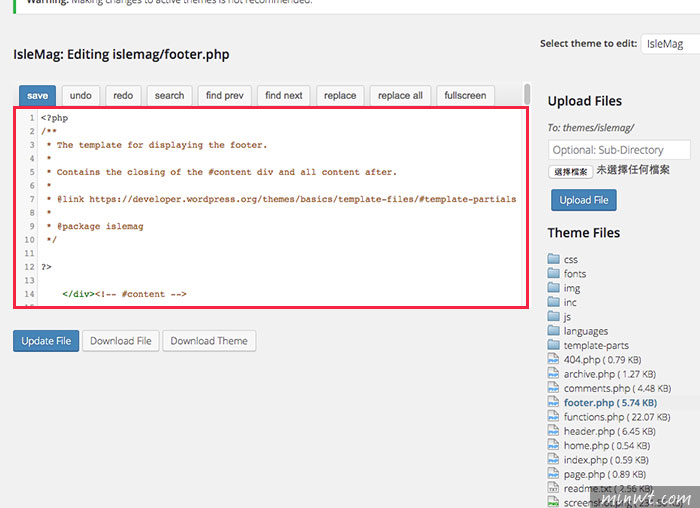Click the template-parts folder icon
Screen dimensions: 700x508
(x=554, y=345)
